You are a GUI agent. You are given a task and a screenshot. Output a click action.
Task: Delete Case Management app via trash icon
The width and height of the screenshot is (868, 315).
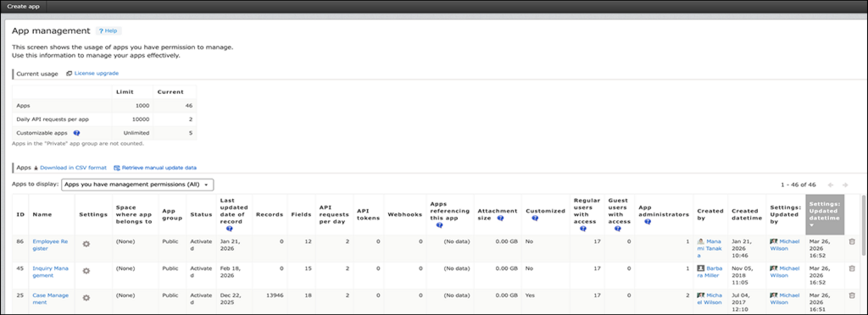[x=852, y=296]
